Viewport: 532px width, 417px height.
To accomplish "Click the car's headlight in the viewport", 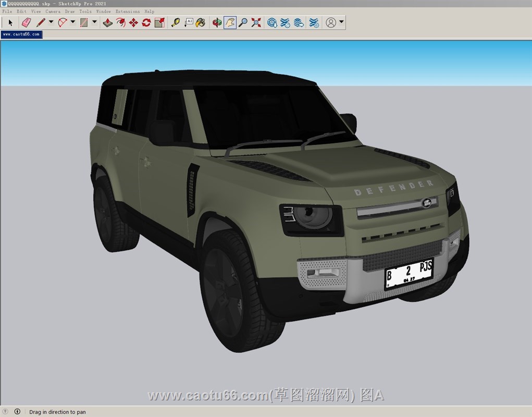I will point(312,219).
